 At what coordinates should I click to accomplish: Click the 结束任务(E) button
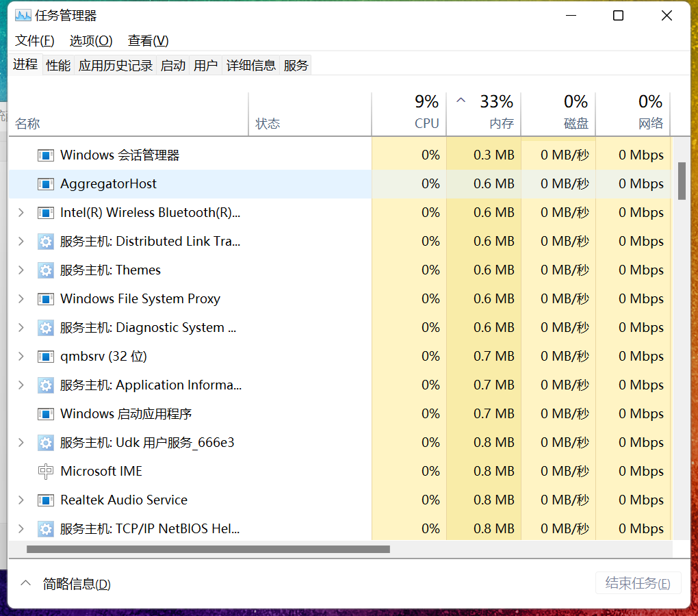(x=638, y=583)
